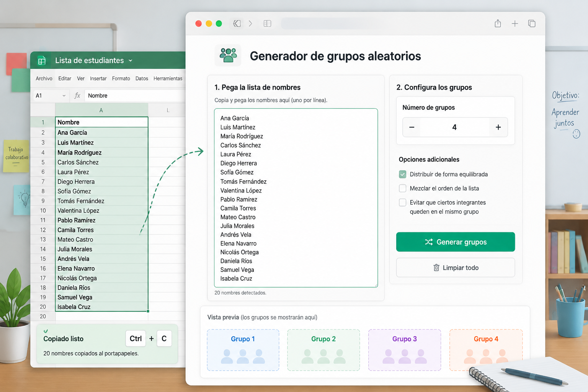
Task: Click the group generator people logo
Action: coord(228,56)
